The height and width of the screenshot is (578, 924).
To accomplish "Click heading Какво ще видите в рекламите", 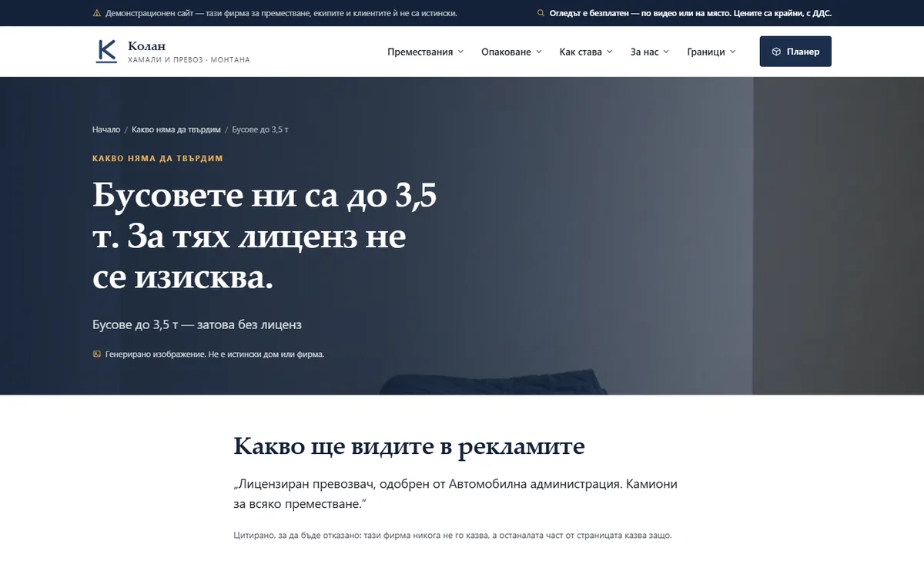I will click(409, 446).
